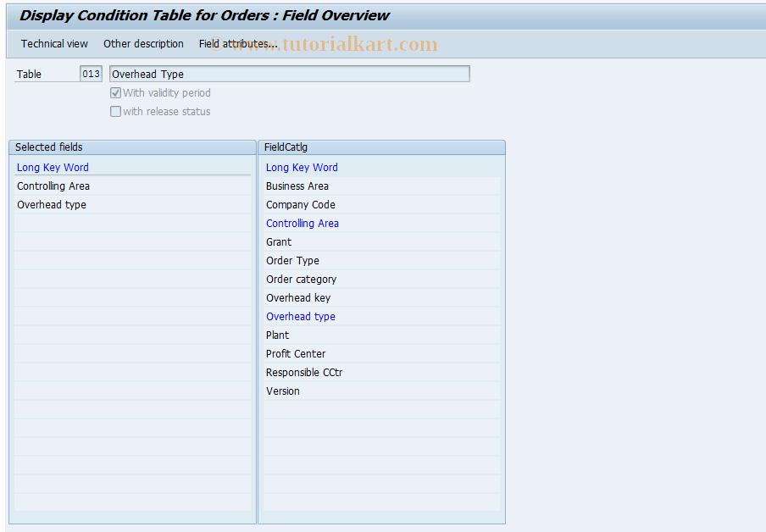Select the Overhead Type description field
766x532 pixels.
[289, 74]
